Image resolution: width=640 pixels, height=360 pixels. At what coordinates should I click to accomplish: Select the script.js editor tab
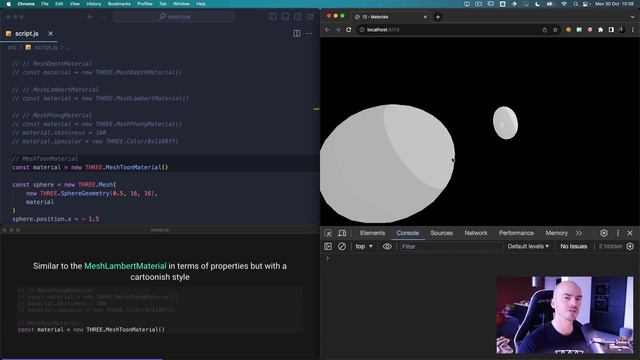click(x=29, y=33)
